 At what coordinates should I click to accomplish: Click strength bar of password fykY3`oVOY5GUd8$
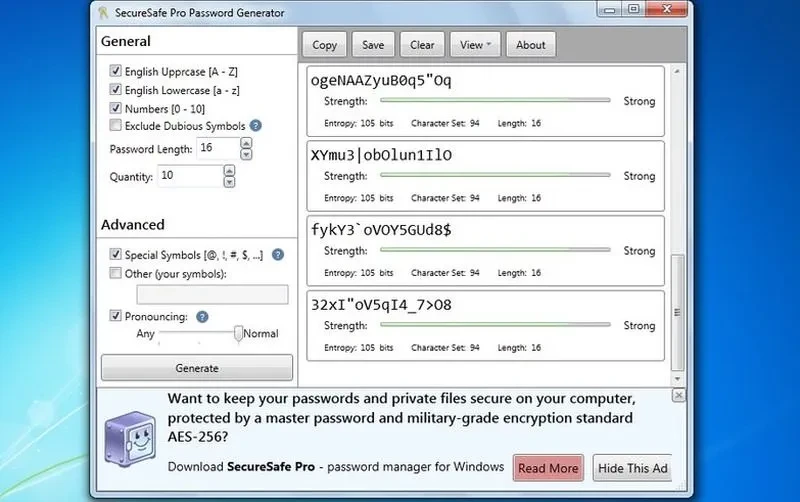pyautogui.click(x=495, y=250)
